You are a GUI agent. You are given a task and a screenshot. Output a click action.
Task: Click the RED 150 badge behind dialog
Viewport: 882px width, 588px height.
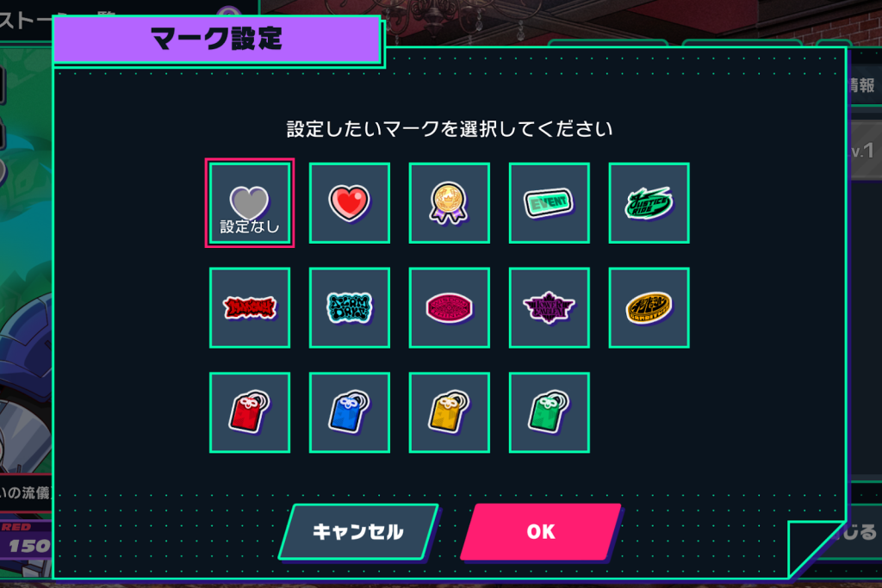click(x=26, y=540)
